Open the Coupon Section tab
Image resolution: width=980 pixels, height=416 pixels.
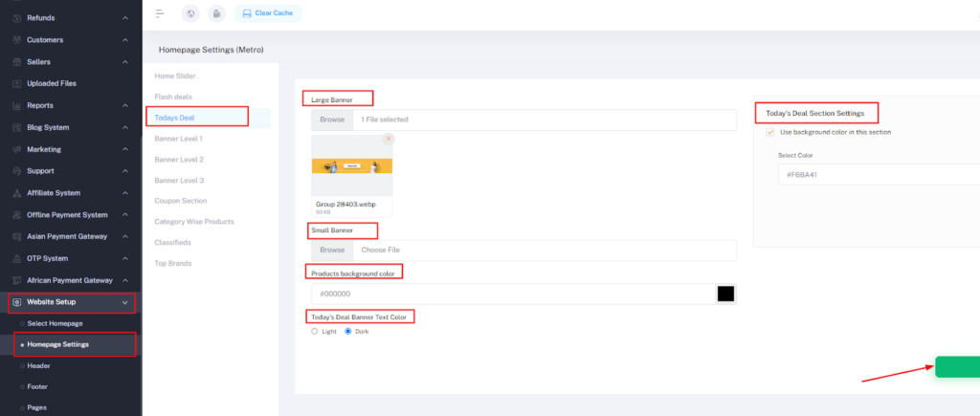point(181,201)
